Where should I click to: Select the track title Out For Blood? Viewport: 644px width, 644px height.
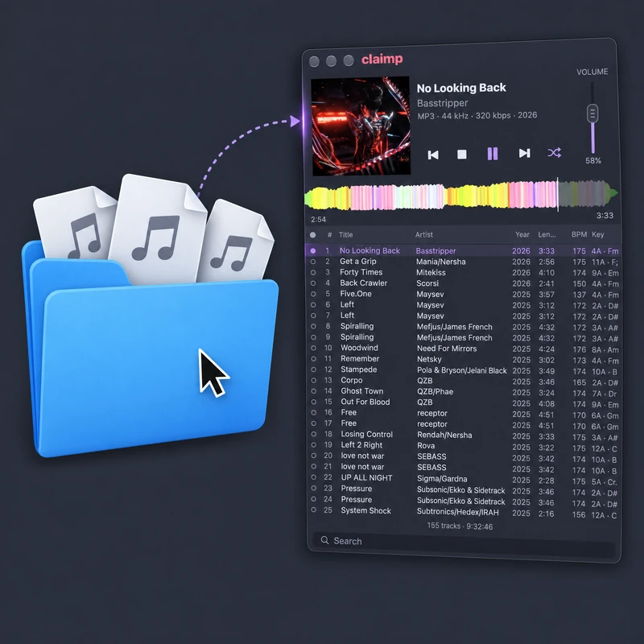pyautogui.click(x=365, y=402)
